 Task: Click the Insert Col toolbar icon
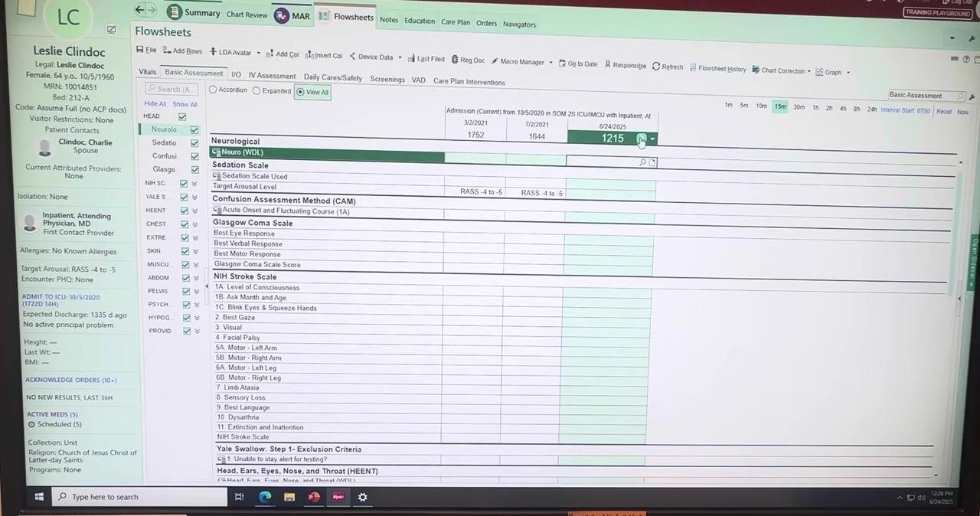pos(309,55)
